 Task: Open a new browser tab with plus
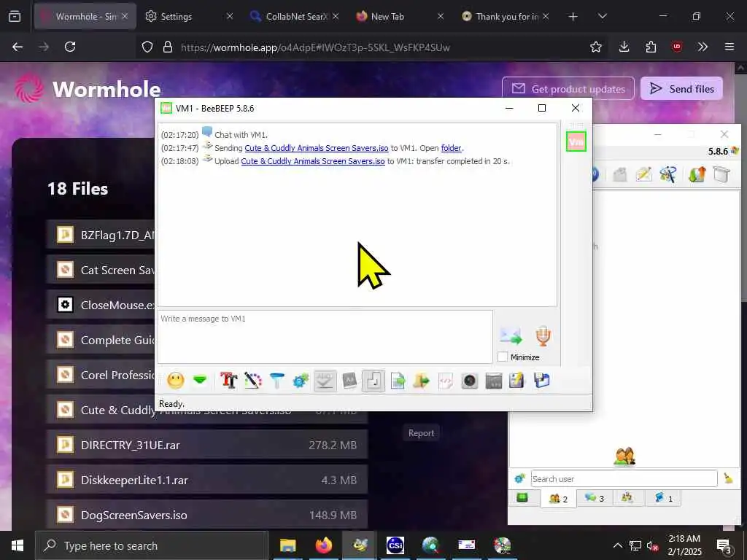[x=573, y=16]
